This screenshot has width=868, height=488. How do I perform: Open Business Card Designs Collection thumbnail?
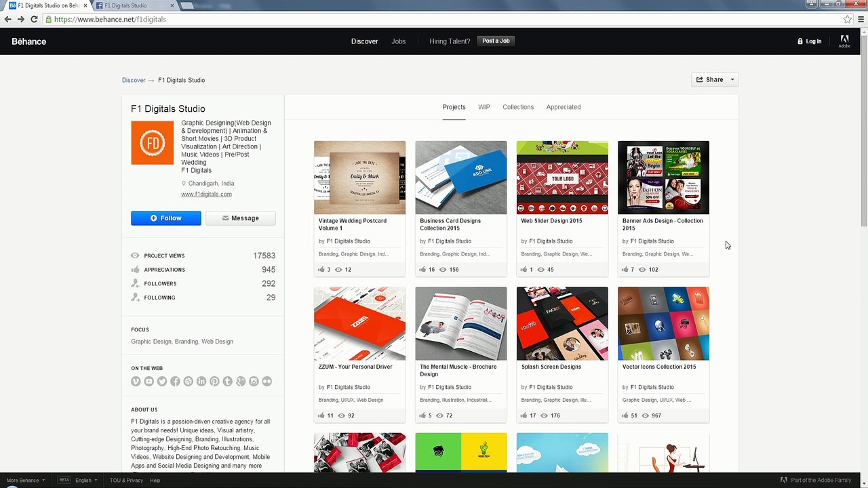(x=461, y=178)
